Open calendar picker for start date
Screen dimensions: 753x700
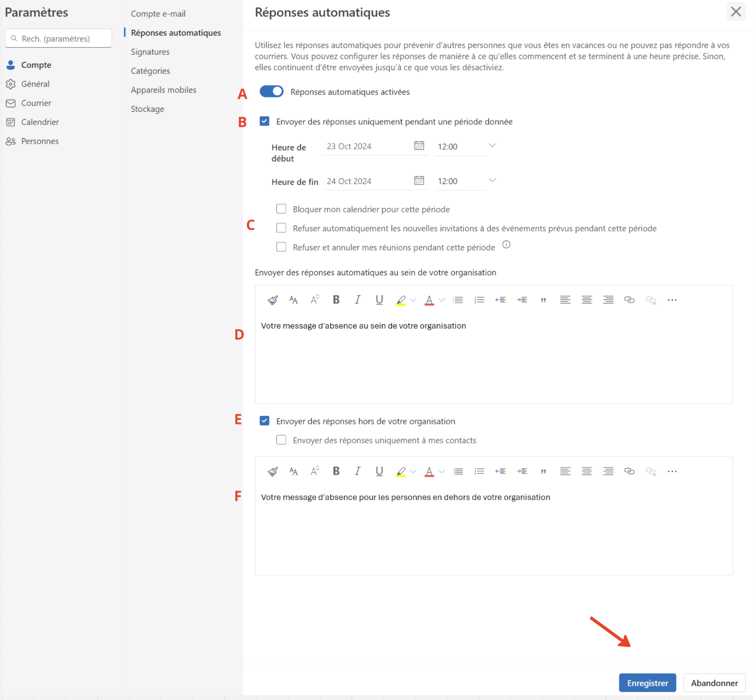click(x=419, y=146)
